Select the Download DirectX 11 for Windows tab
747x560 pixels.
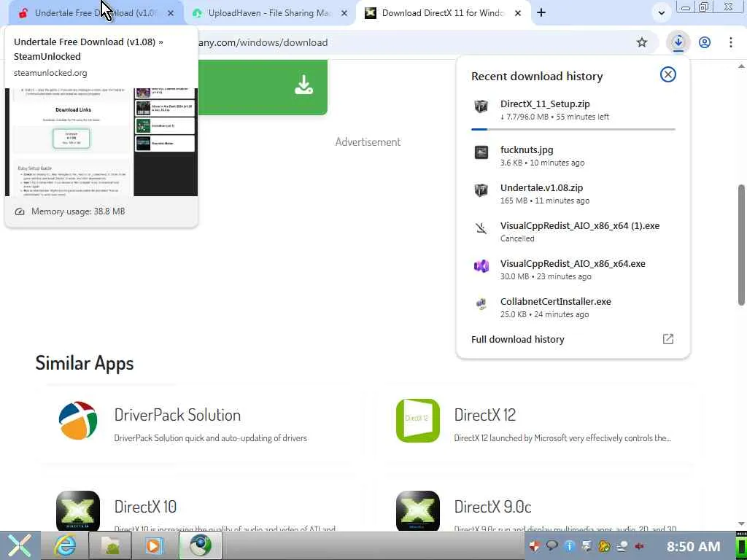click(442, 13)
